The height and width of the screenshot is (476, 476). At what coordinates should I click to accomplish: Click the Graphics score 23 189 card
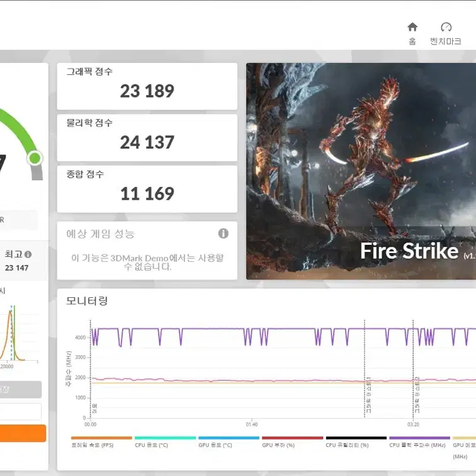tap(147, 86)
